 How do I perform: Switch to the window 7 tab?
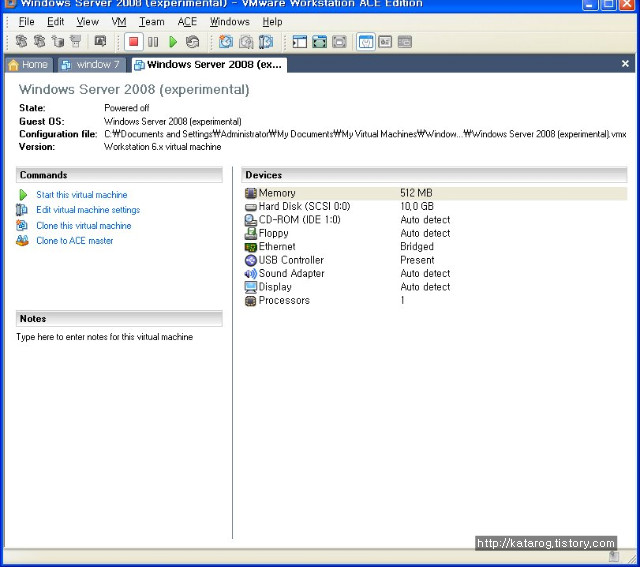click(92, 64)
